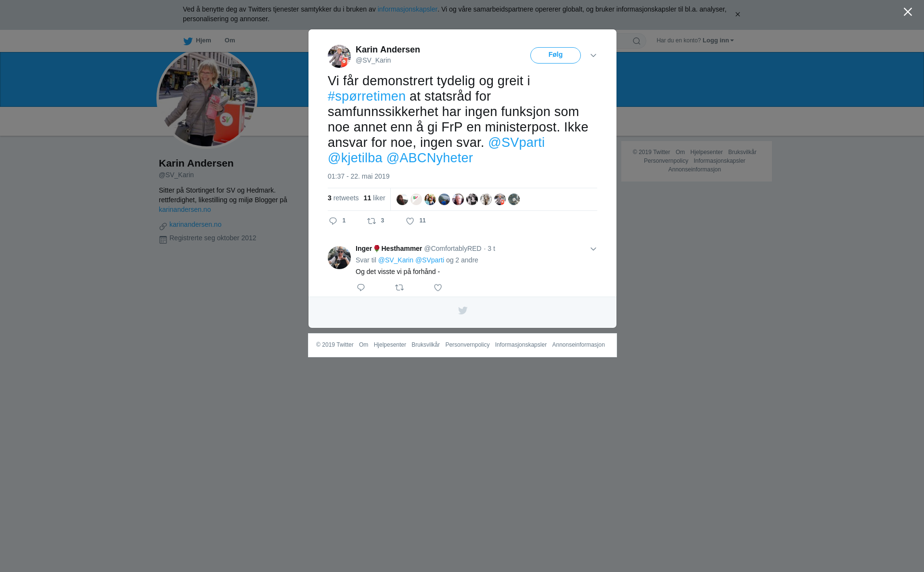Click the Twitter bird icon below replies
The height and width of the screenshot is (572, 924).
[x=462, y=311]
